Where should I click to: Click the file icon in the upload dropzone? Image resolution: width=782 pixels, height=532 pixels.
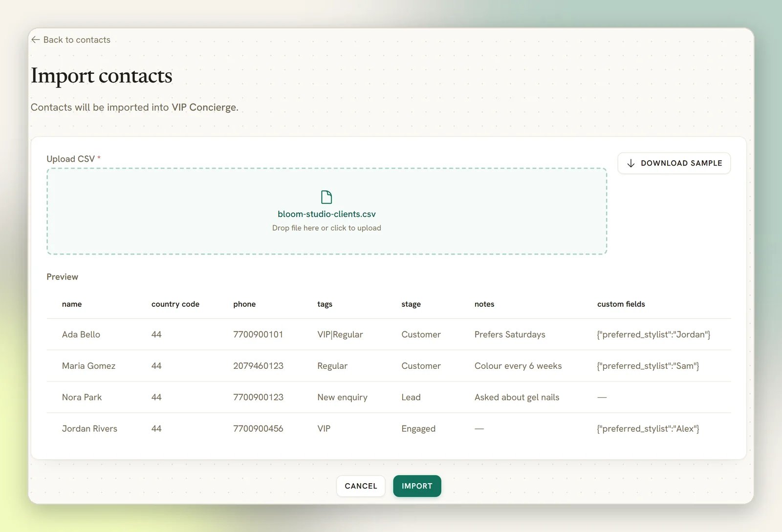326,197
